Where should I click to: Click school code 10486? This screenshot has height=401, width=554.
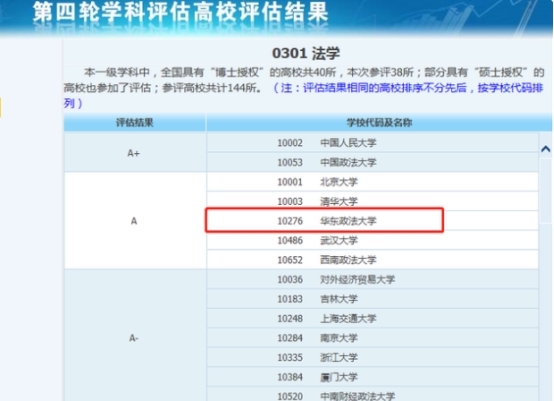tap(290, 240)
